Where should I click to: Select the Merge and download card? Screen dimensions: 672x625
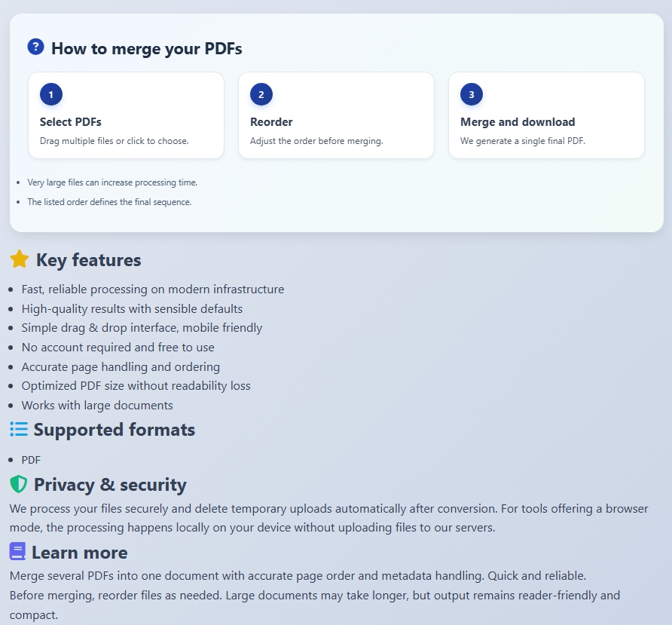point(545,115)
